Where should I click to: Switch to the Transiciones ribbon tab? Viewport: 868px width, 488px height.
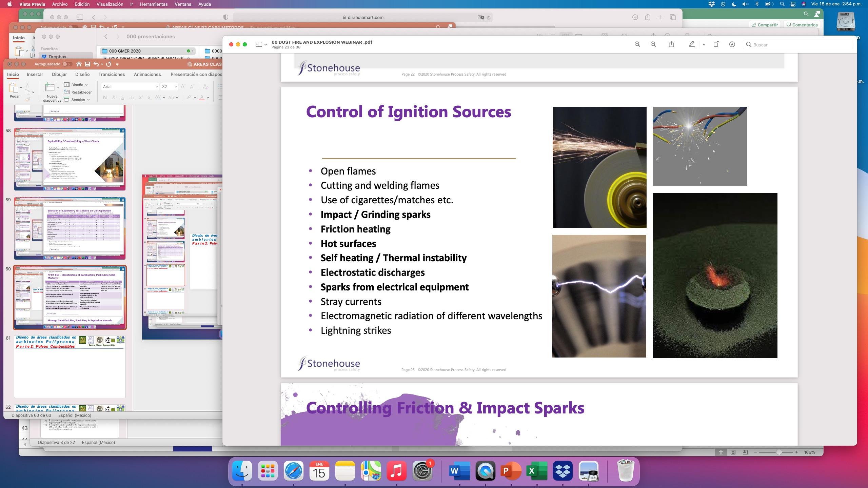[x=112, y=74]
